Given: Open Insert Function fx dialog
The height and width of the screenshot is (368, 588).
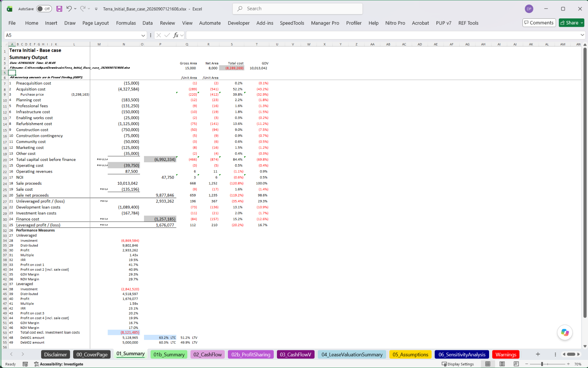Looking at the screenshot, I should click(176, 35).
